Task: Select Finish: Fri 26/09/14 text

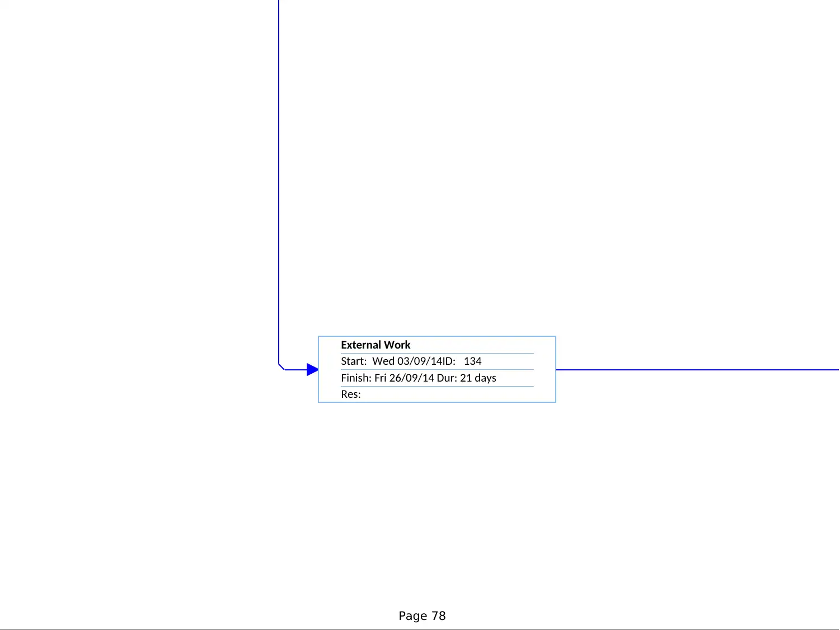Action: tap(387, 378)
